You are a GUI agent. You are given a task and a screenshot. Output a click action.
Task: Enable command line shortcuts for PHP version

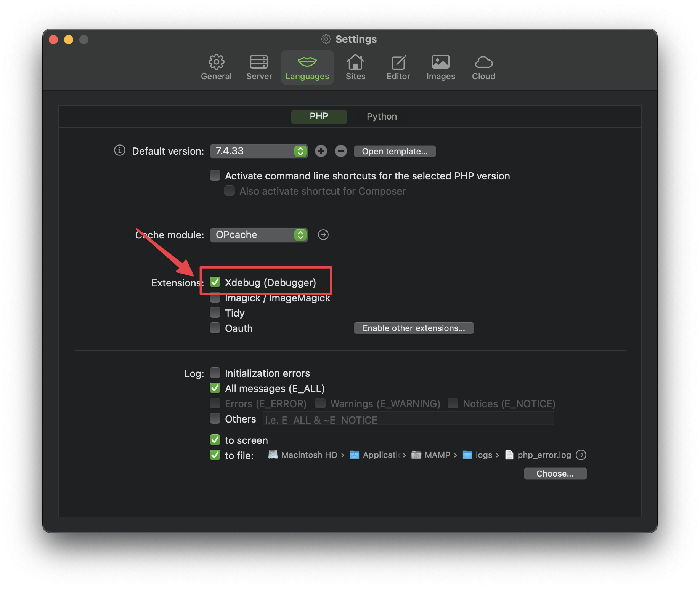pyautogui.click(x=215, y=175)
